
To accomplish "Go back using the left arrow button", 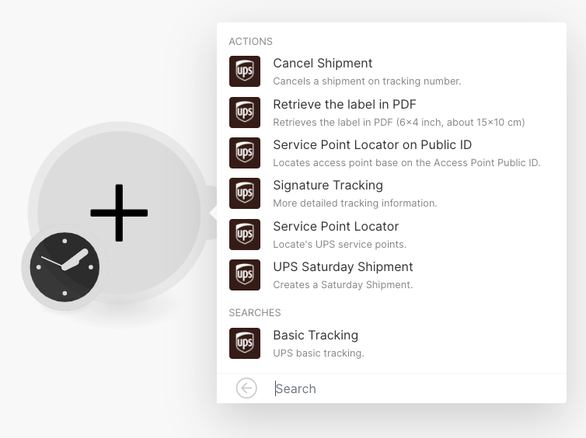I will pos(246,388).
